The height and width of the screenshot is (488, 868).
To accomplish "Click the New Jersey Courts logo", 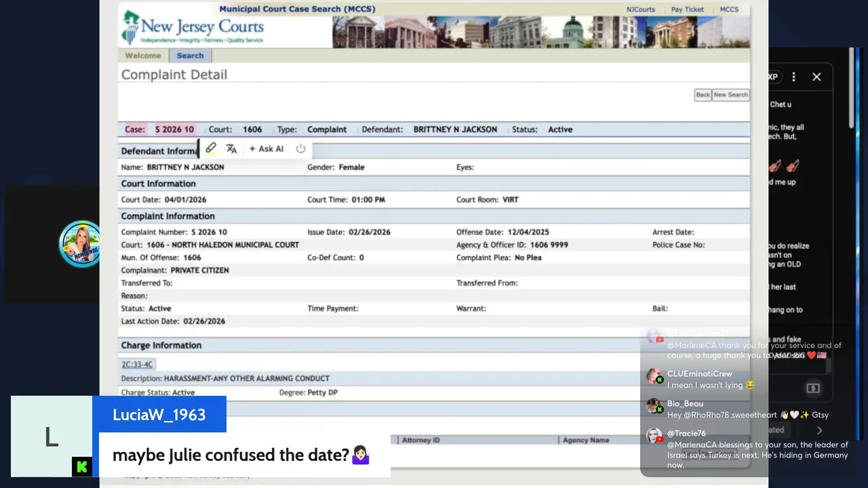I will click(193, 28).
